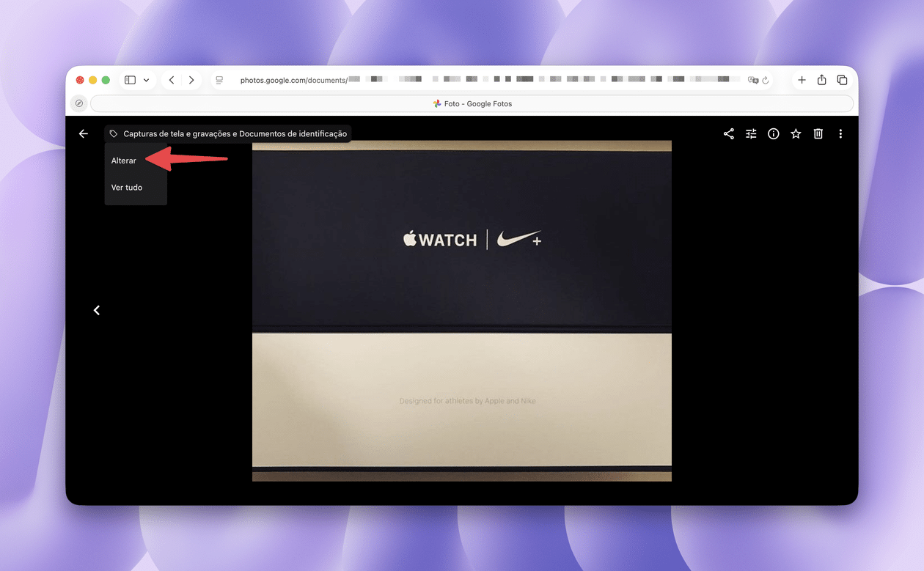Show photo Info panel
The width and height of the screenshot is (924, 571).
click(x=773, y=134)
